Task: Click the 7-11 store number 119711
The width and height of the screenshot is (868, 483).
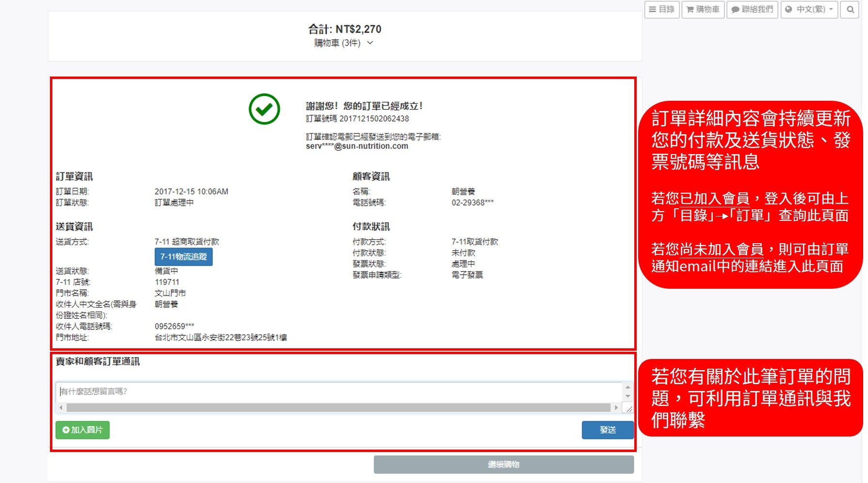Action: click(x=167, y=282)
